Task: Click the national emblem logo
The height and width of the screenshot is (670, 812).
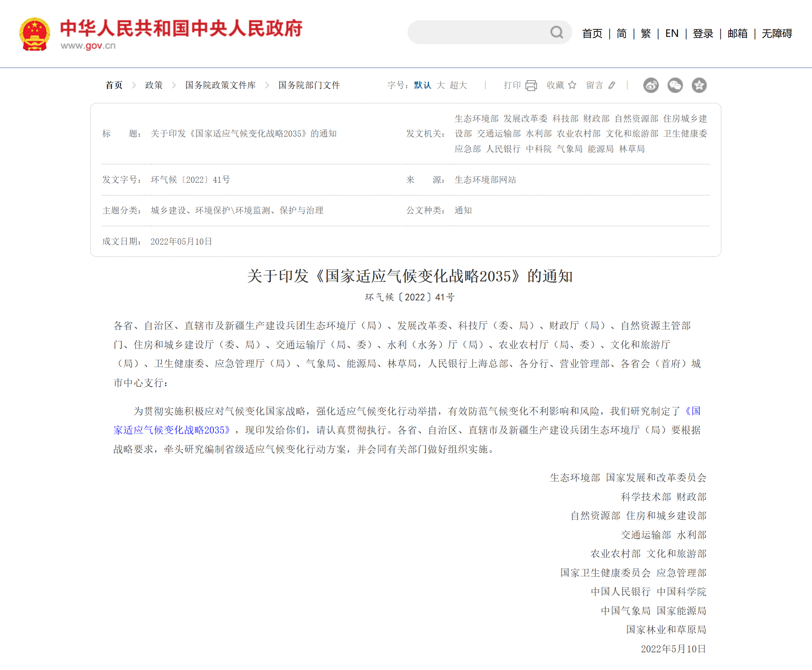Action: (x=35, y=34)
